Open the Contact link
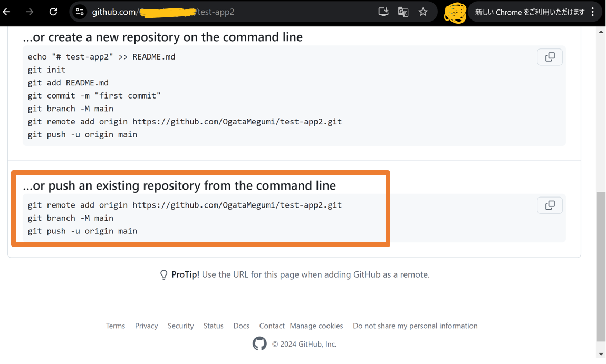Image resolution: width=606 pixels, height=364 pixels. (x=272, y=326)
